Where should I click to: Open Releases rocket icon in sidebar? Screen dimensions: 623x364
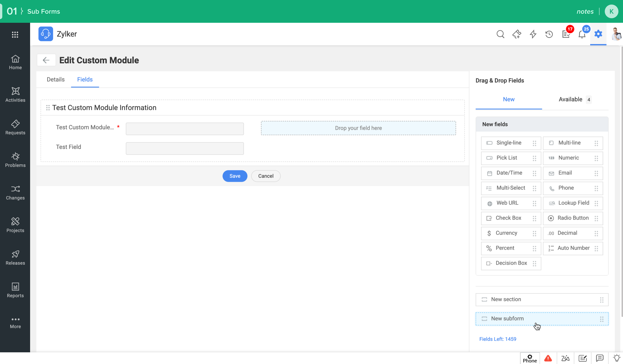pyautogui.click(x=15, y=258)
